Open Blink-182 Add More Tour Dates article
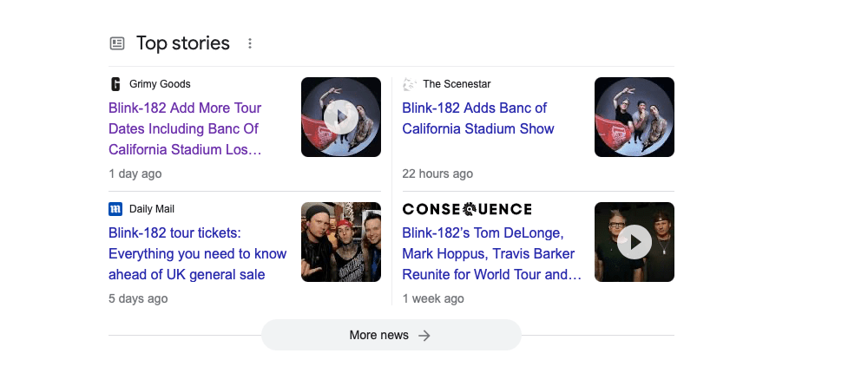 (x=185, y=129)
